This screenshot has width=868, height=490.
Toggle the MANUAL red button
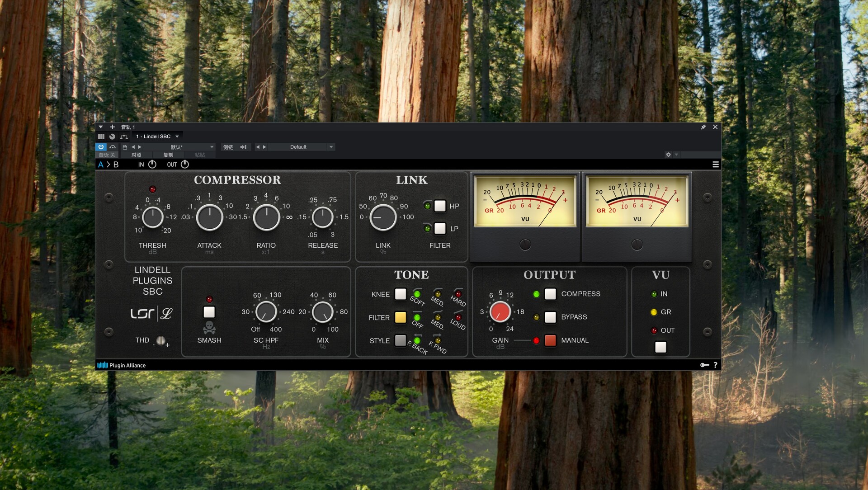point(550,340)
